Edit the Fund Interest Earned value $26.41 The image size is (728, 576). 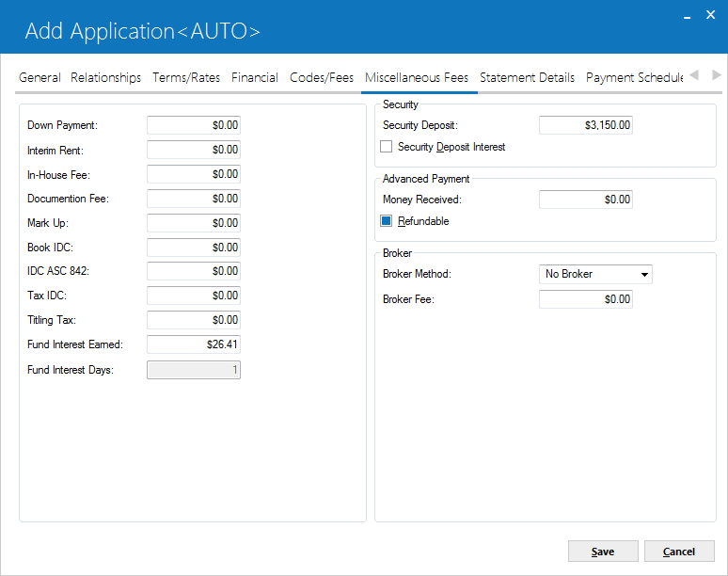[194, 344]
